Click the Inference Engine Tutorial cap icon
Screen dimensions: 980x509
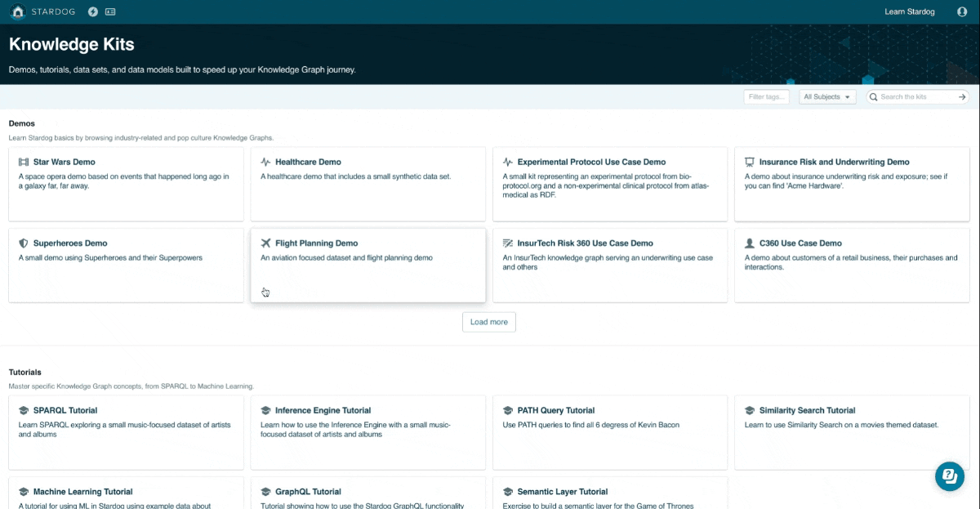click(x=265, y=410)
